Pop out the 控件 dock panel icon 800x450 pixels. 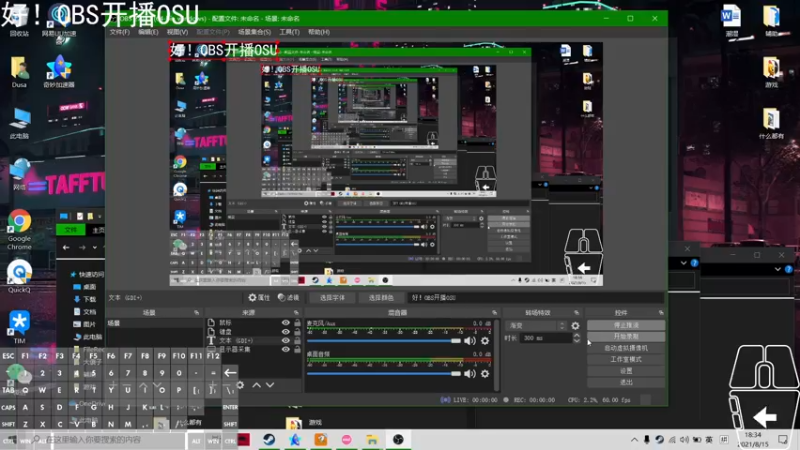click(661, 312)
